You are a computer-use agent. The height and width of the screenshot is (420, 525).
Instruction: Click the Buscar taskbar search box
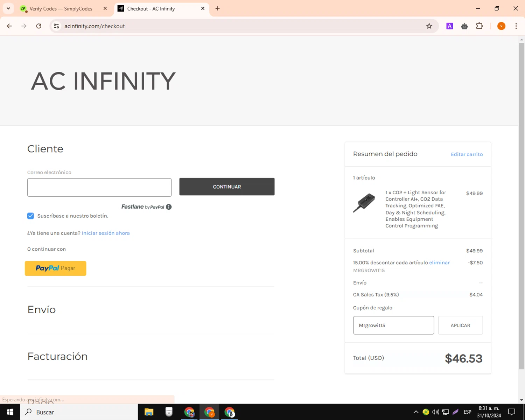point(79,412)
